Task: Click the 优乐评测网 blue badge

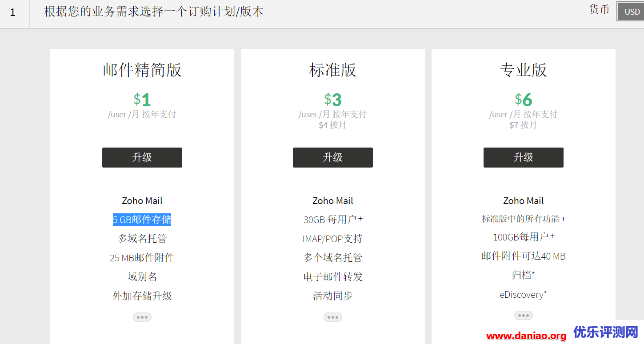Action: (x=605, y=332)
